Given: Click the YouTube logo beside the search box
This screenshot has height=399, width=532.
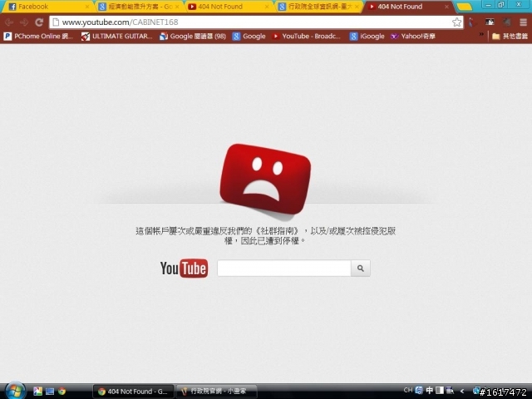Looking at the screenshot, I should click(184, 268).
